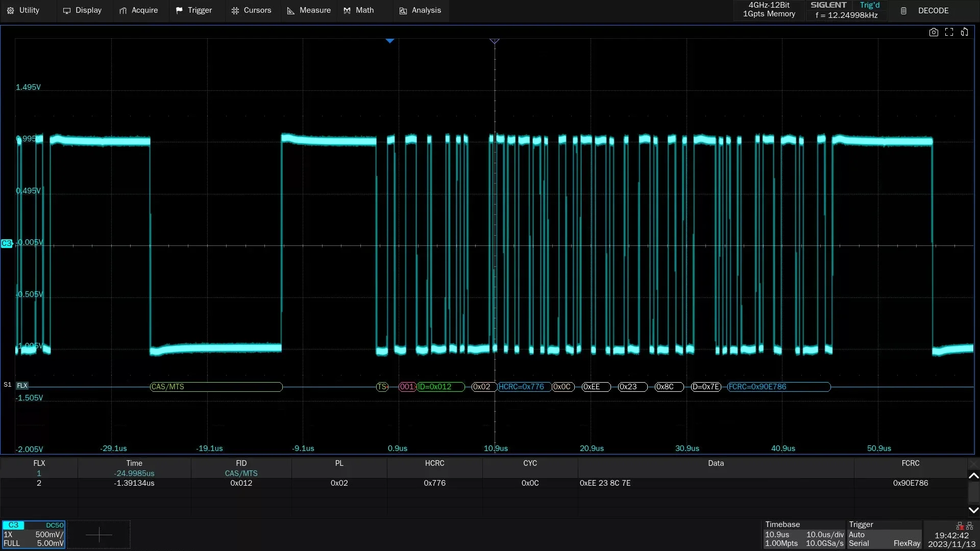Open the Timebase settings box
980x551 pixels.
(x=804, y=534)
